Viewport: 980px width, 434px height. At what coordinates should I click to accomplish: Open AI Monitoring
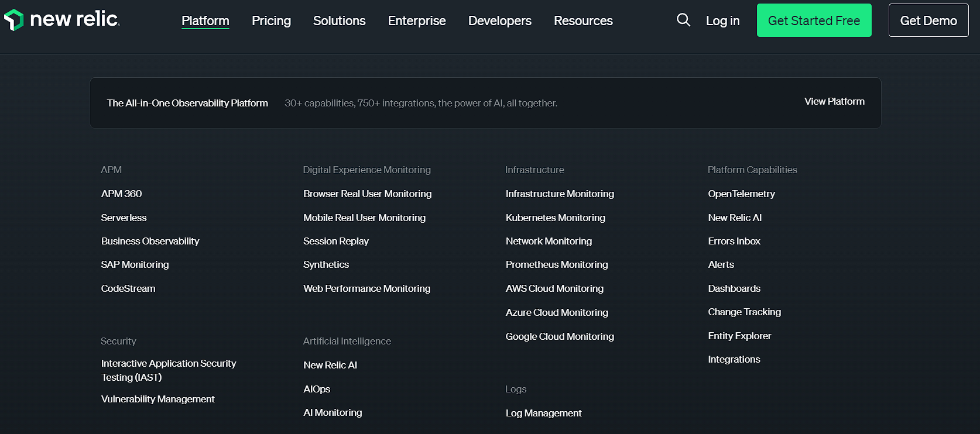333,412
